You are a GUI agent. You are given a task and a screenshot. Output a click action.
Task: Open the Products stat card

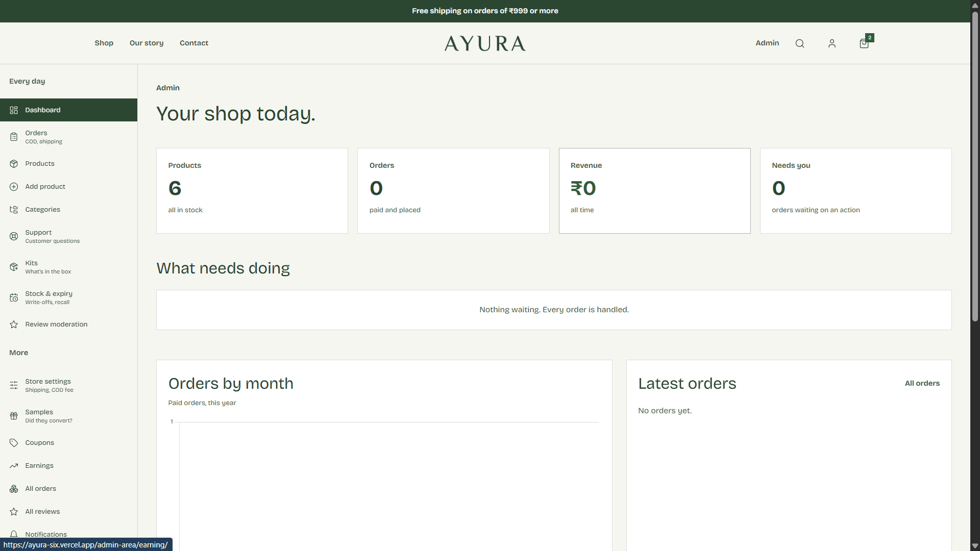pos(252,191)
